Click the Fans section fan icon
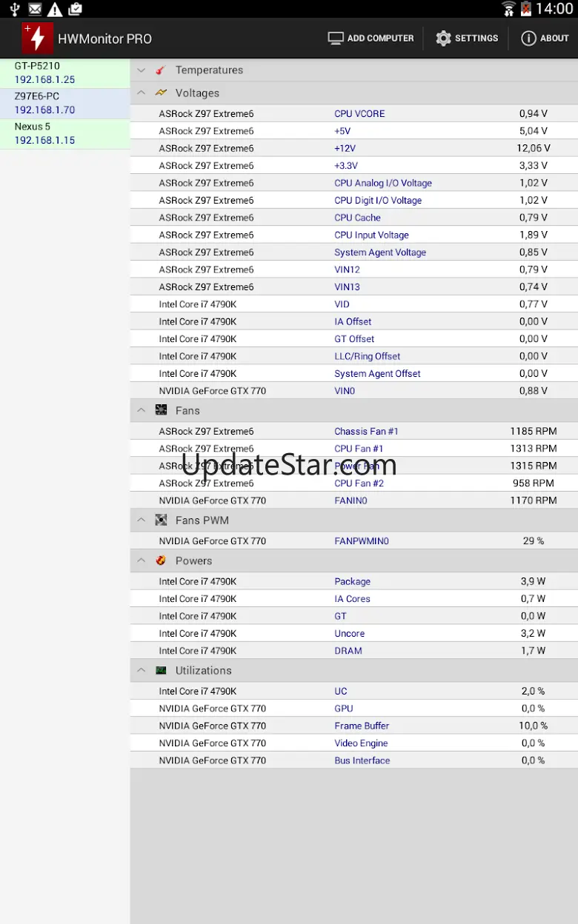Viewport: 578px width, 924px height. [161, 410]
